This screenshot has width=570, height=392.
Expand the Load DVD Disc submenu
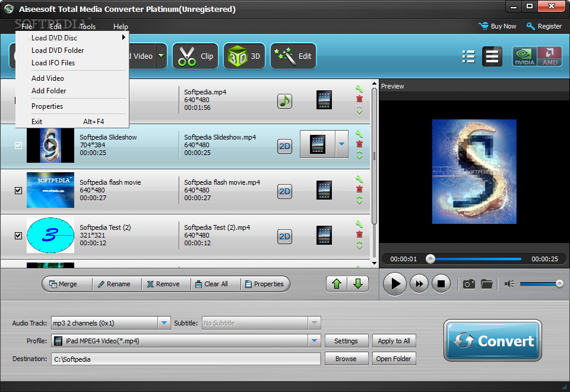coord(123,37)
